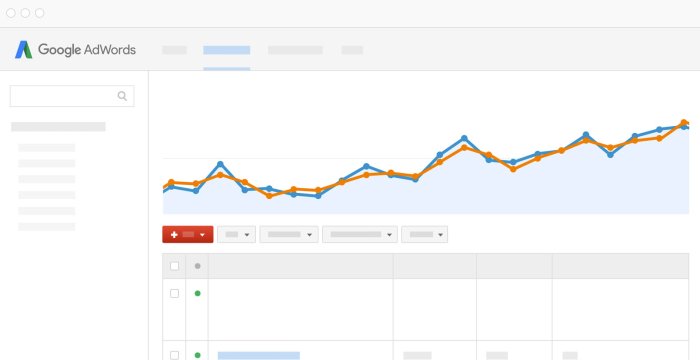
Task: Click the red plus add button
Action: (188, 234)
